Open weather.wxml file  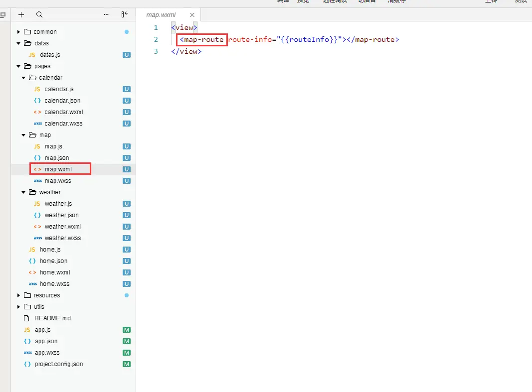[x=63, y=227]
